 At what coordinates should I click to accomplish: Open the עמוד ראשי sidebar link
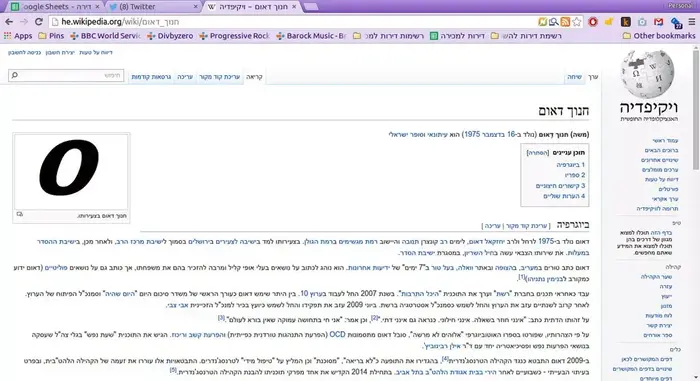point(665,141)
